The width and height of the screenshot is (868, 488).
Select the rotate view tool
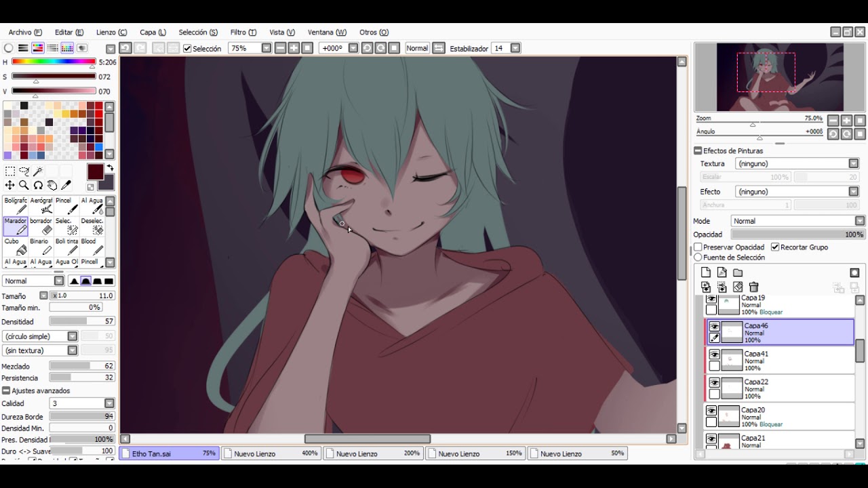pos(38,185)
